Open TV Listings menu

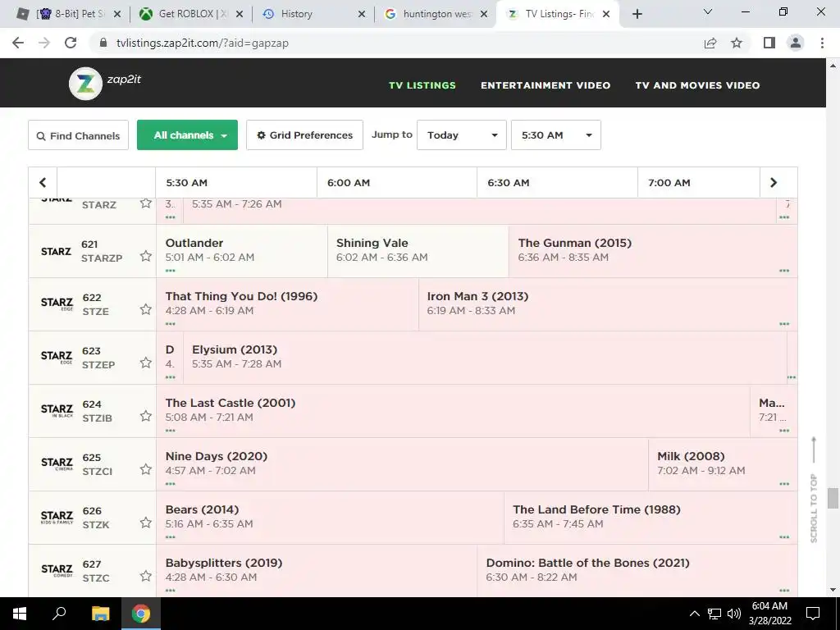[x=422, y=85]
